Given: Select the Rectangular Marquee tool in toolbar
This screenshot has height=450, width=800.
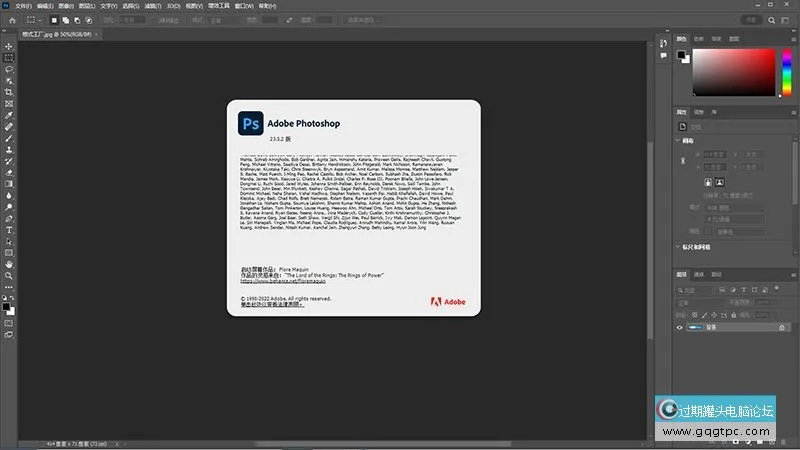Looking at the screenshot, I should (x=9, y=58).
